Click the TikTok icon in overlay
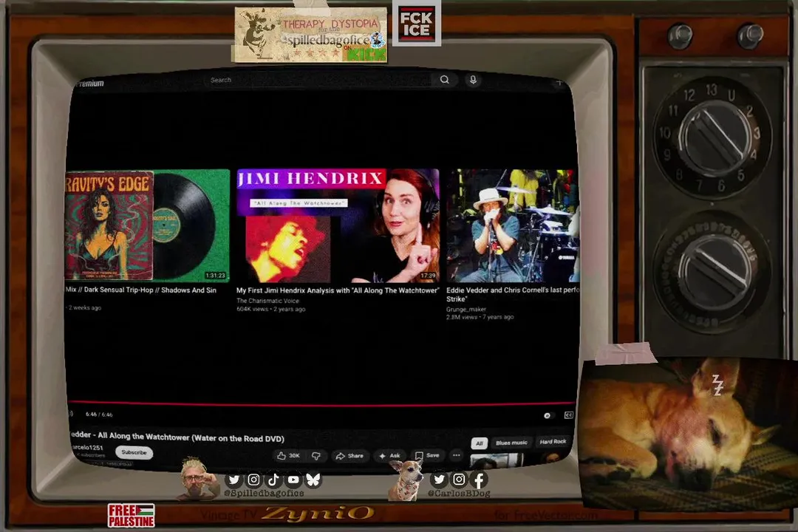This screenshot has height=532, width=798. (x=273, y=480)
